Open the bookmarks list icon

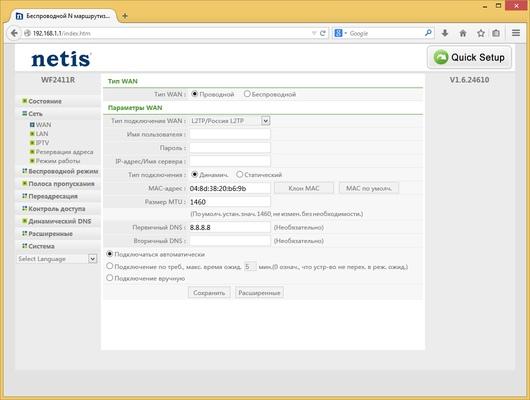click(496, 33)
